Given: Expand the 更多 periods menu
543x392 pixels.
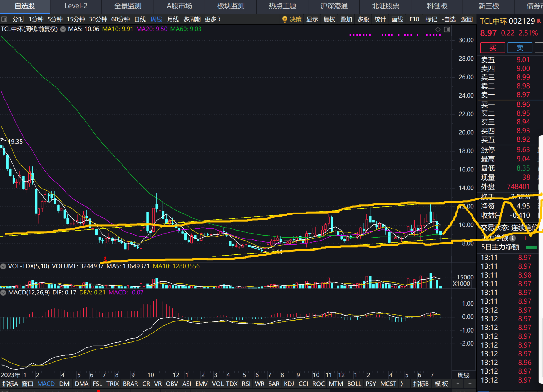Looking at the screenshot, I should click(213, 19).
